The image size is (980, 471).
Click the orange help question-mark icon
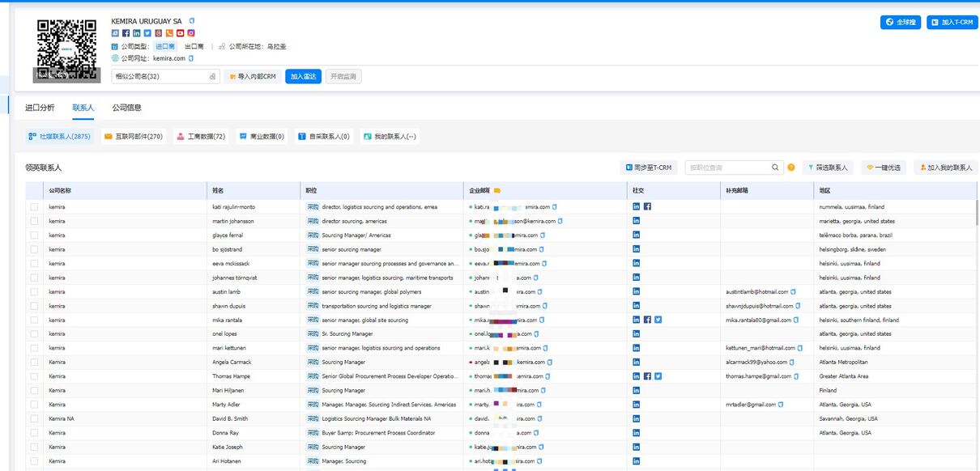pos(791,168)
